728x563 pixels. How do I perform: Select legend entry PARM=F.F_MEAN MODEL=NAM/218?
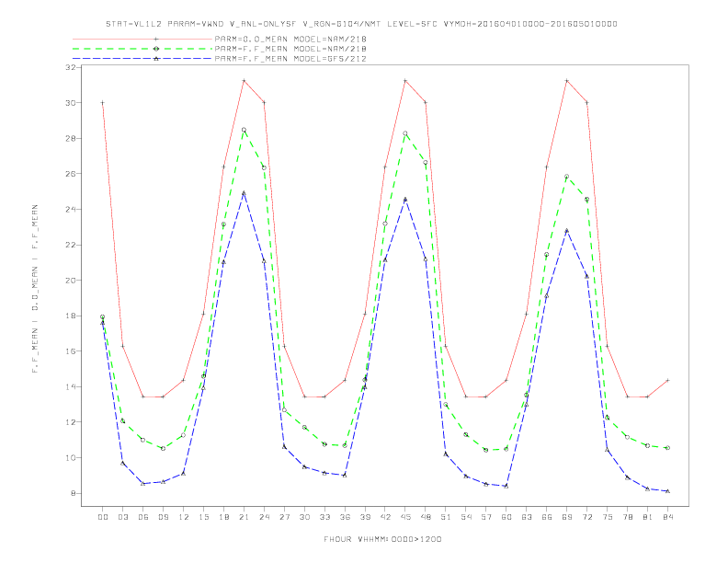[x=290, y=49]
